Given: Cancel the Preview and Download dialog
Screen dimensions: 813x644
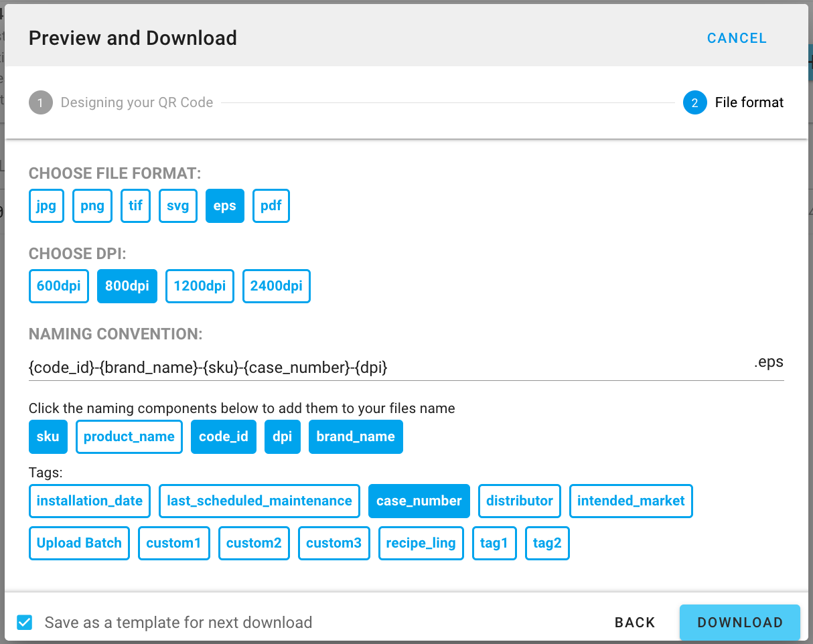Looking at the screenshot, I should coord(737,38).
